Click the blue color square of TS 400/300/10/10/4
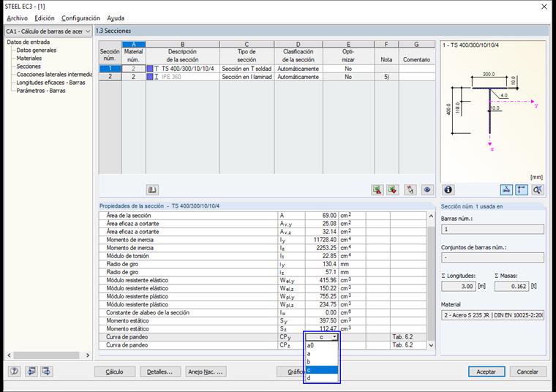 (150, 69)
